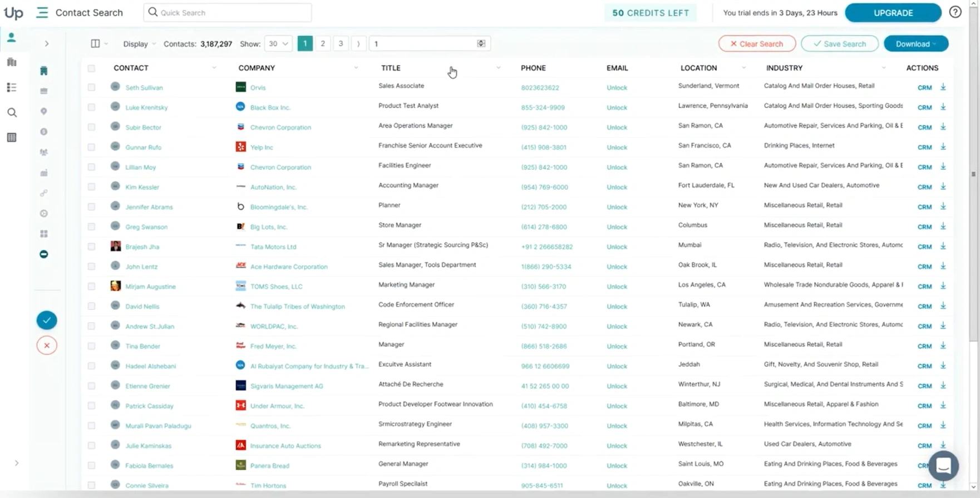980x498 pixels.
Task: Click the page number stepper arrows
Action: 481,43
